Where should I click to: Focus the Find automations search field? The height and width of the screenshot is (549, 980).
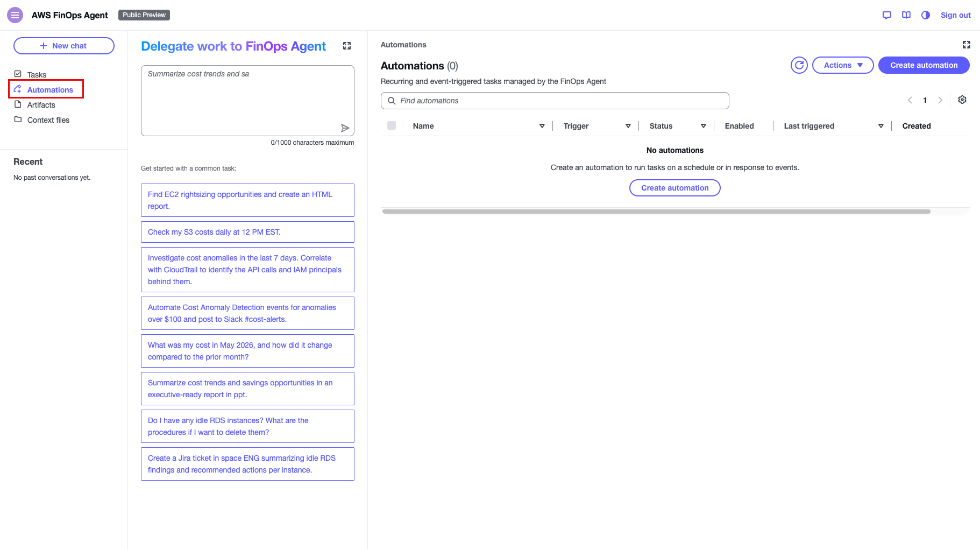click(555, 101)
